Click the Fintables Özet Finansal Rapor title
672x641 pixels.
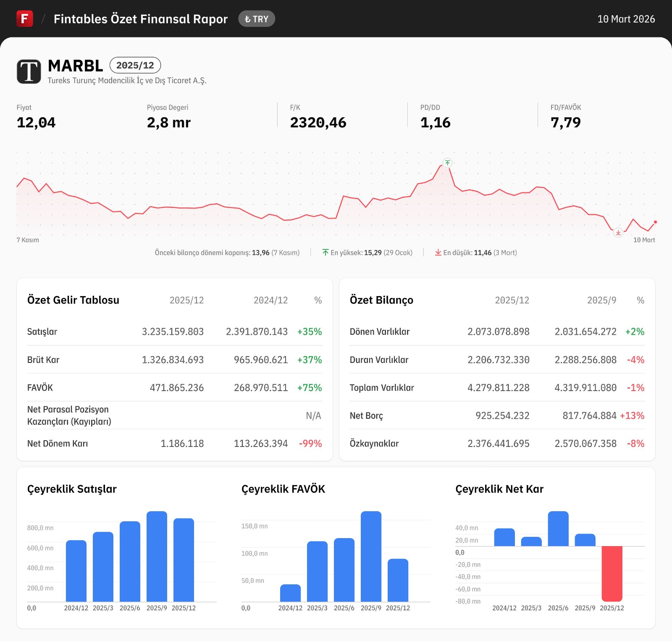click(x=141, y=19)
